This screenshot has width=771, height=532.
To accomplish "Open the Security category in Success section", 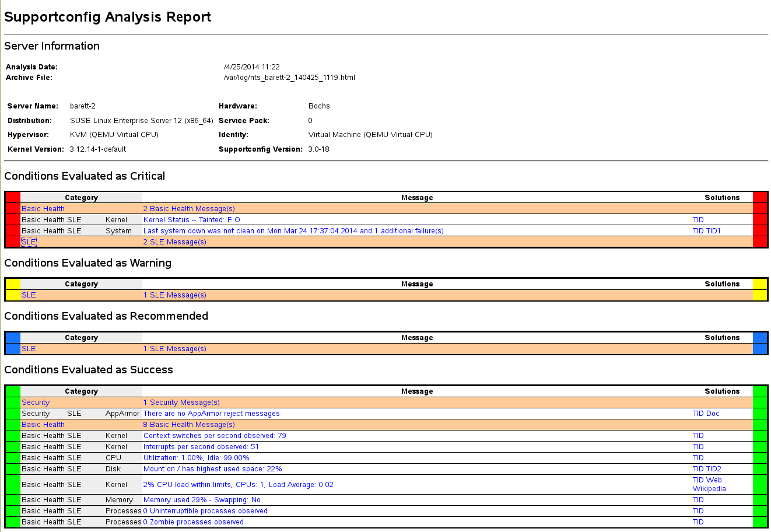I will tap(36, 402).
